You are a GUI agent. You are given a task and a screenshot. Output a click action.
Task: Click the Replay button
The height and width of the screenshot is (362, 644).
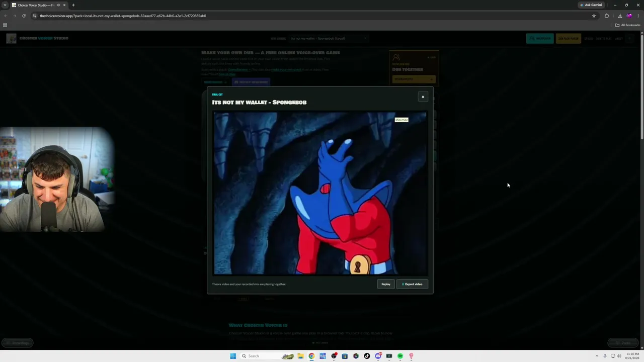click(386, 284)
